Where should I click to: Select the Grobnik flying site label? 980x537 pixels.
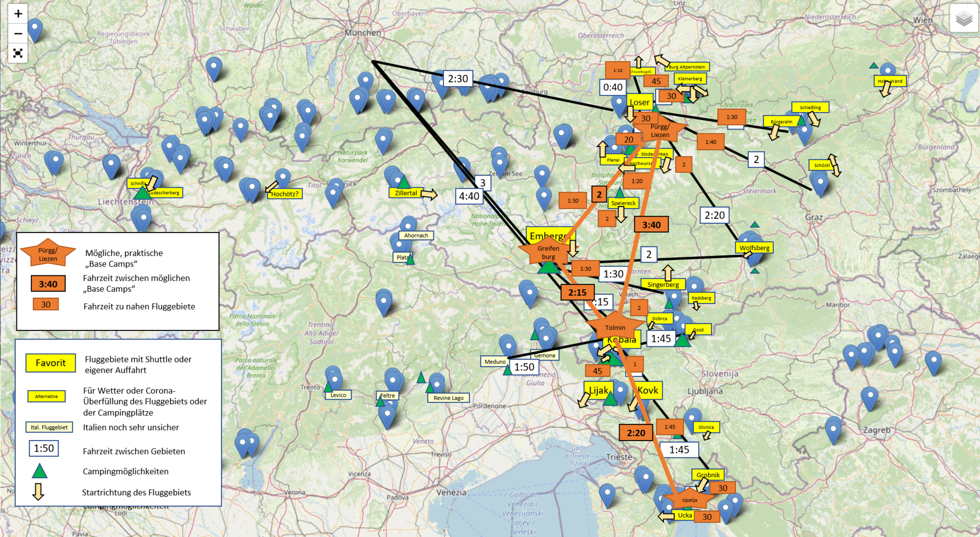point(707,474)
